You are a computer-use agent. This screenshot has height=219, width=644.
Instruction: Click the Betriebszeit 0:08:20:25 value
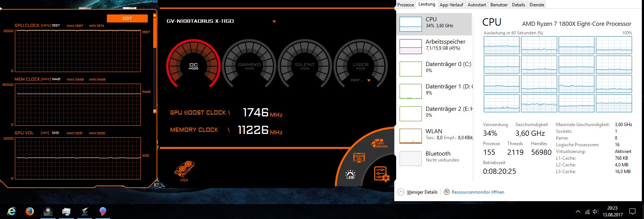click(x=499, y=171)
